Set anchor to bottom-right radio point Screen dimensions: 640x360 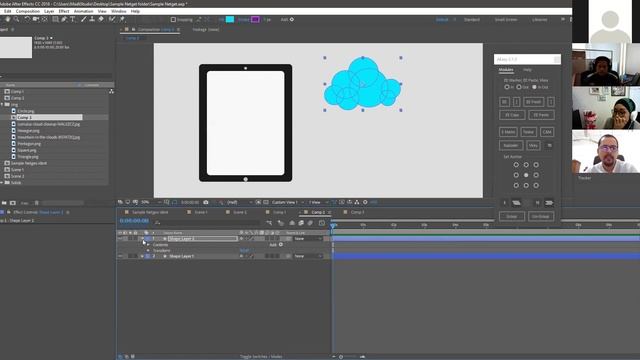click(536, 185)
